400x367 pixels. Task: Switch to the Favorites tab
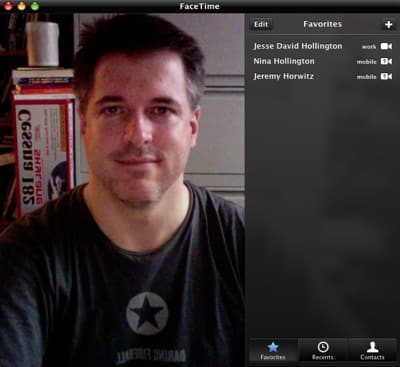coord(273,350)
